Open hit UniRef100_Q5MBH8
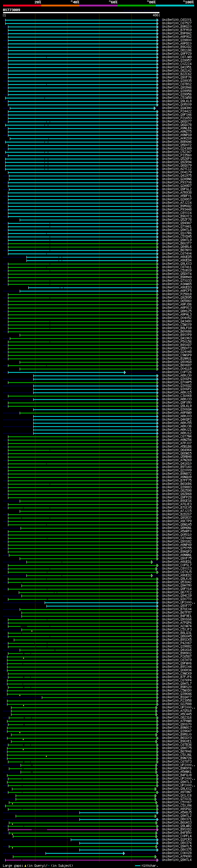 pos(176,457)
